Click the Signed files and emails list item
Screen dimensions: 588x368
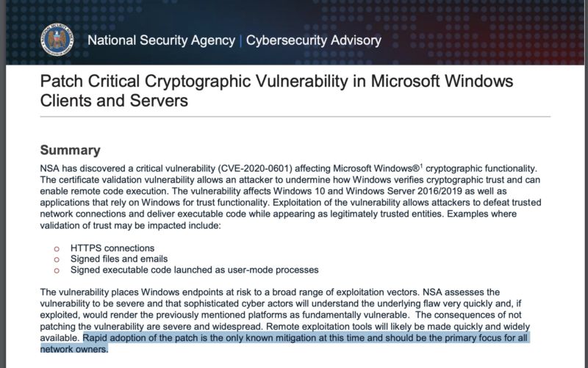(x=119, y=259)
